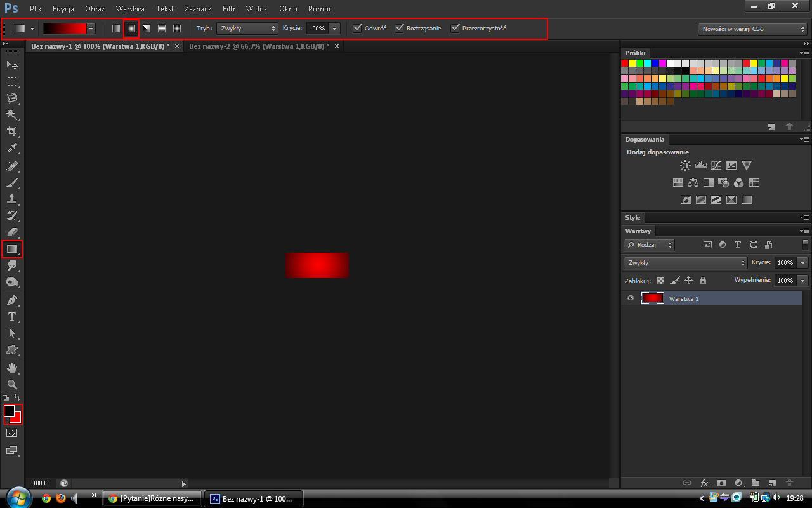
Task: Add a layer mask
Action: 721,483
